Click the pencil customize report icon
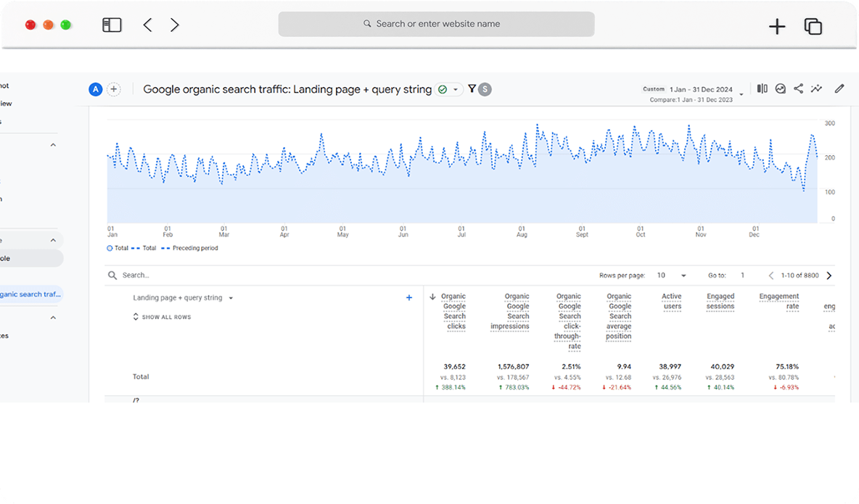 [x=839, y=88]
